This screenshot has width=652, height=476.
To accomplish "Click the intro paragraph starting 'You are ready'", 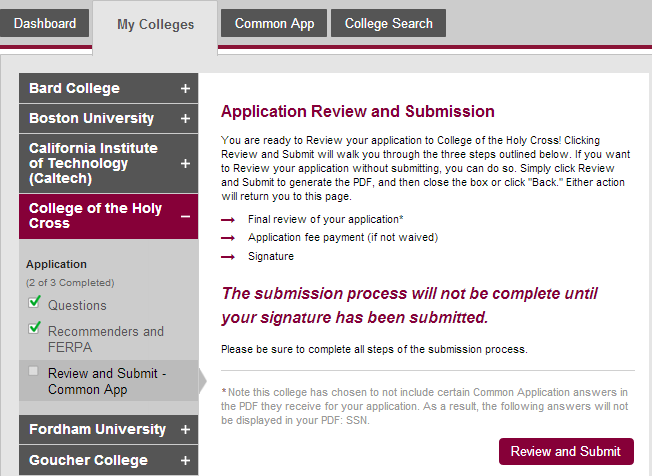I will [x=426, y=168].
